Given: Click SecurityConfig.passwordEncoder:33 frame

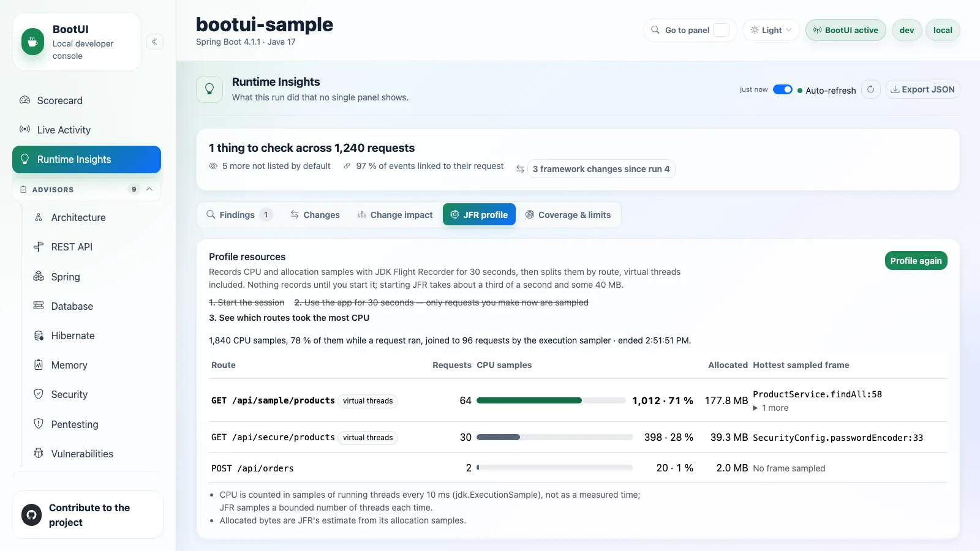Looking at the screenshot, I should [838, 438].
